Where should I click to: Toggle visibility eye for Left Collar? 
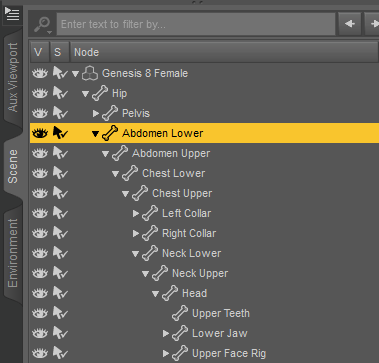pyautogui.click(x=40, y=213)
